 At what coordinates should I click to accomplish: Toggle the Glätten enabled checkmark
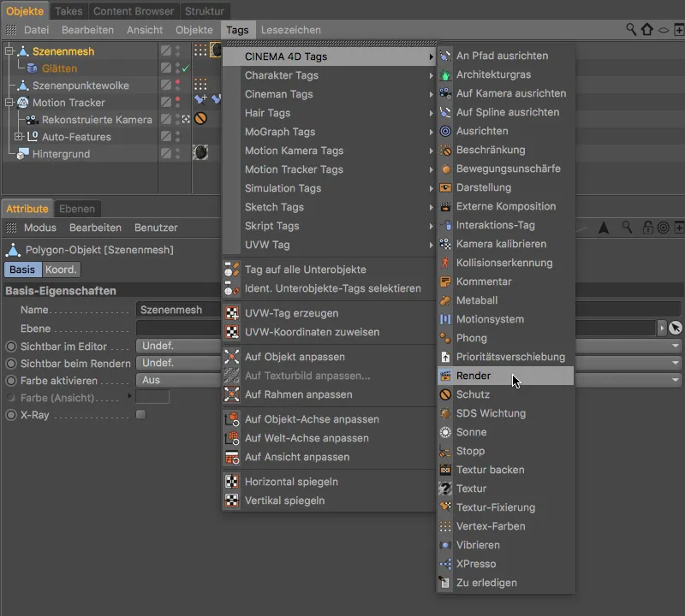point(186,68)
